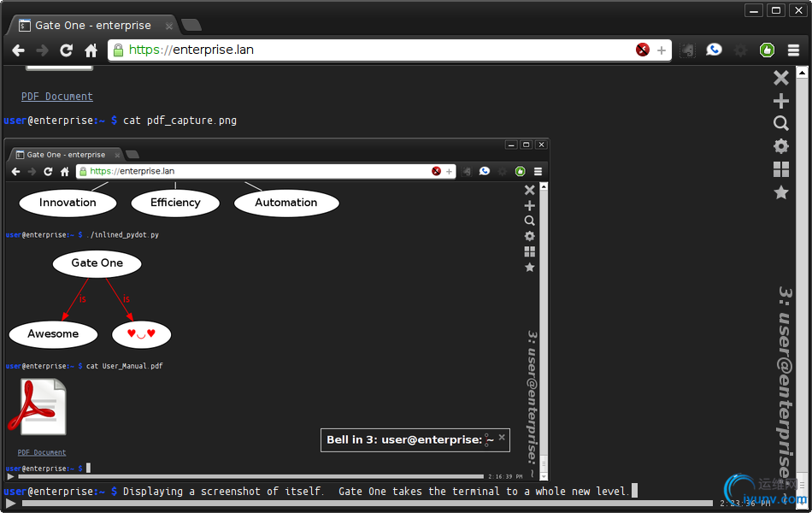
Task: Open a new terminal with the large plus icon
Action: point(781,101)
